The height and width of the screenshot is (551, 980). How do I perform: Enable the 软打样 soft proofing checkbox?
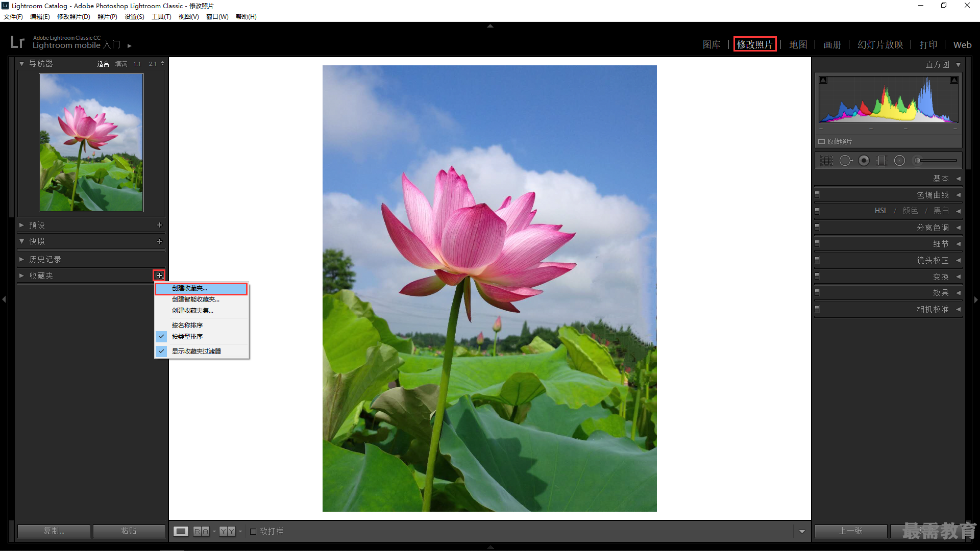[x=253, y=531]
